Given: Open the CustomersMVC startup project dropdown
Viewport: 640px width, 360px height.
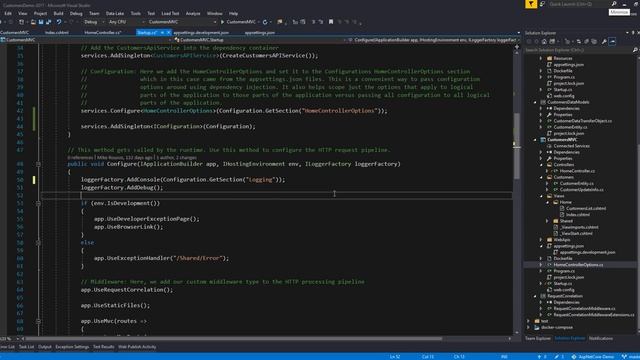Looking at the screenshot, I should (182, 22).
